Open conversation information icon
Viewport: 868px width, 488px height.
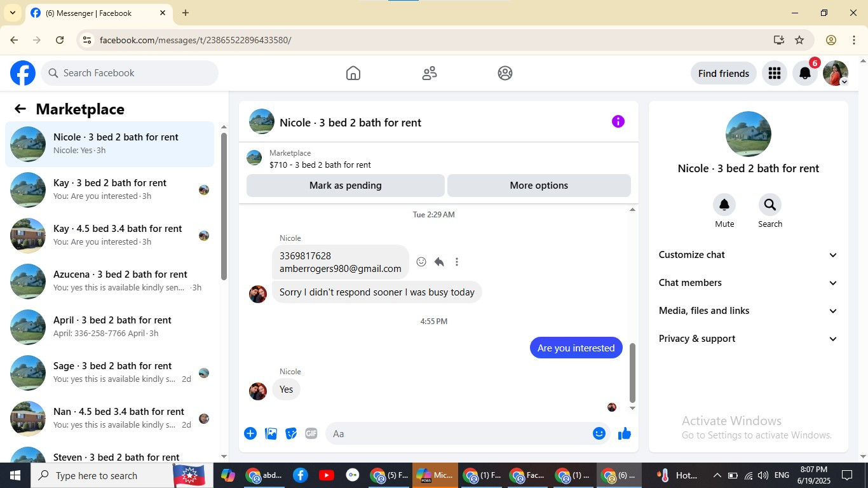tap(618, 121)
